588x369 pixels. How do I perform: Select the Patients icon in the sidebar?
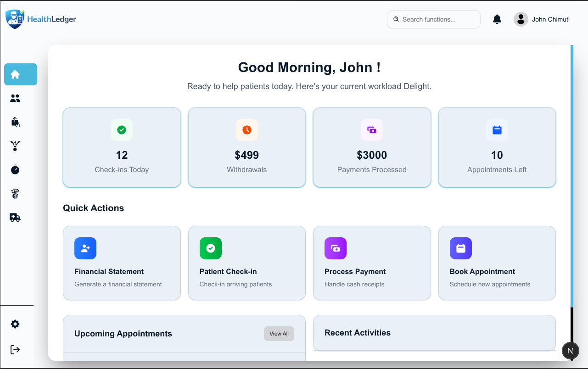click(15, 98)
